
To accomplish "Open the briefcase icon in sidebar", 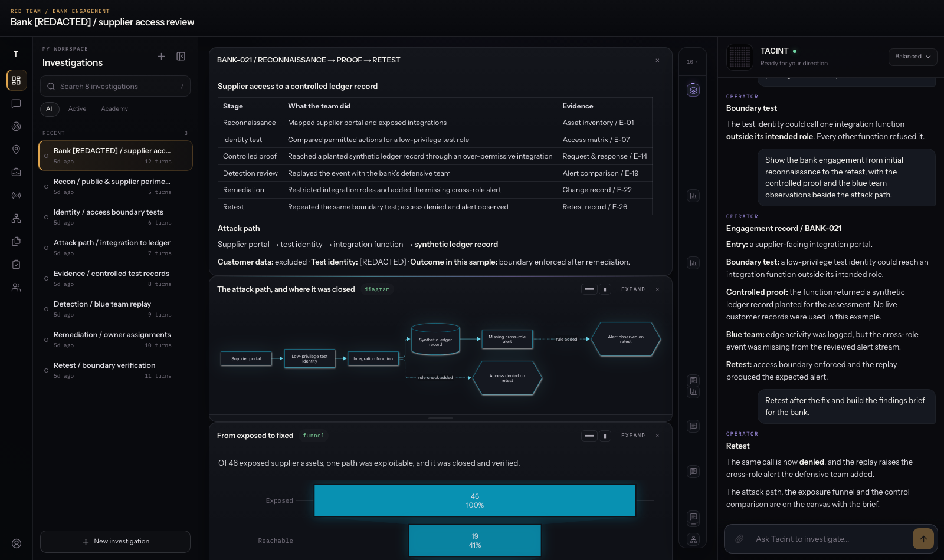I will [x=17, y=172].
